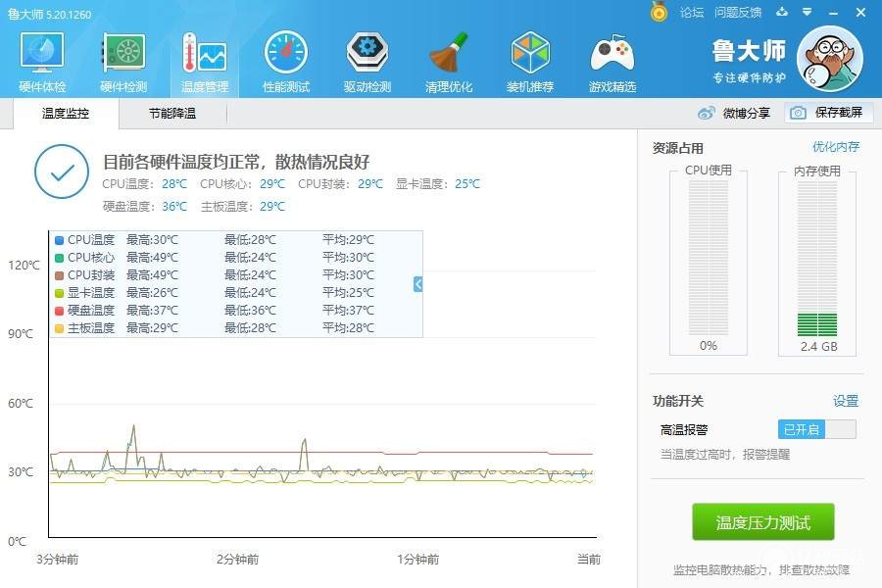Click the 优化内存 link
882x588 pixels.
(835, 147)
